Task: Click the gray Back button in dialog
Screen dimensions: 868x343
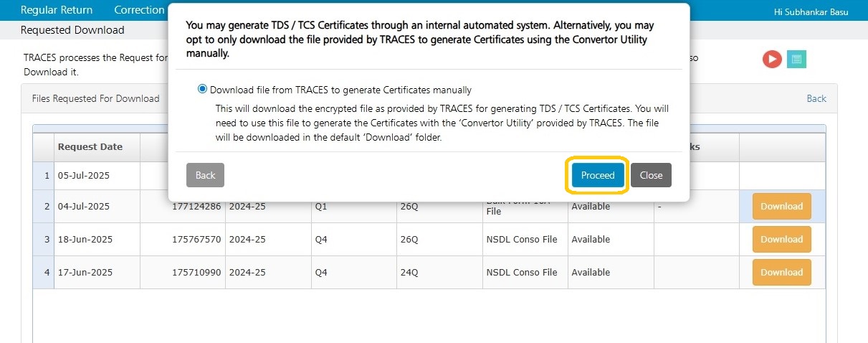Action: (x=205, y=175)
